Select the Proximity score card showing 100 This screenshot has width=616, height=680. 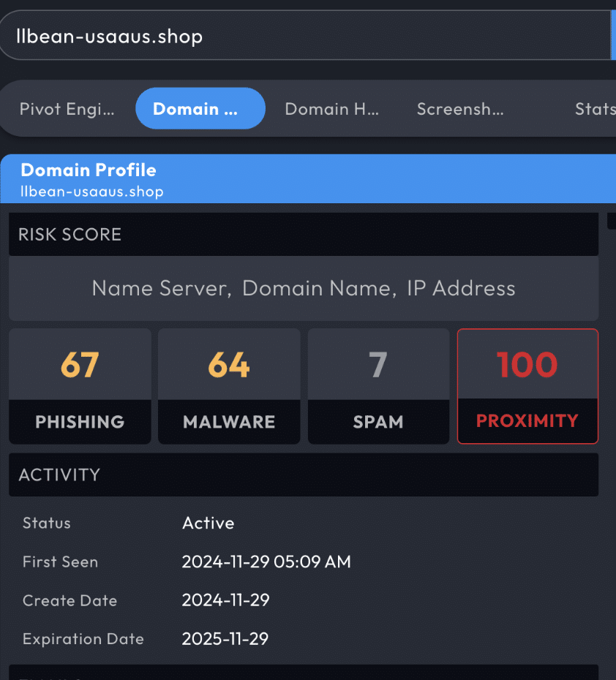point(527,386)
